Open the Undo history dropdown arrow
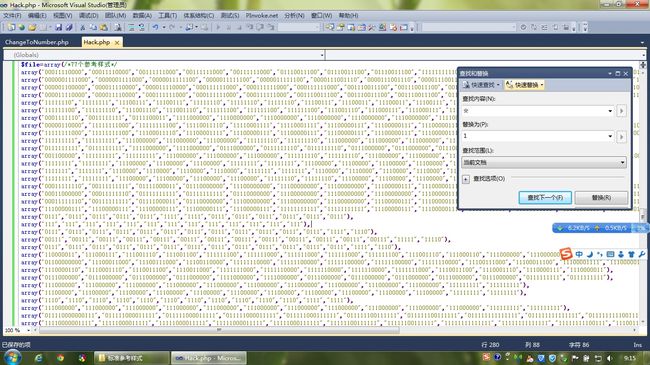650x365 pixels. 163,27
